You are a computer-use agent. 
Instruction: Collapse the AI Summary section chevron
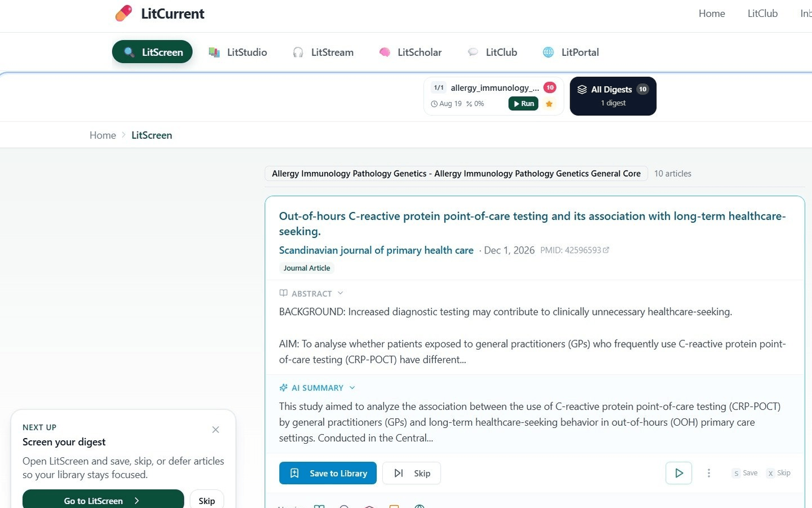tap(352, 388)
